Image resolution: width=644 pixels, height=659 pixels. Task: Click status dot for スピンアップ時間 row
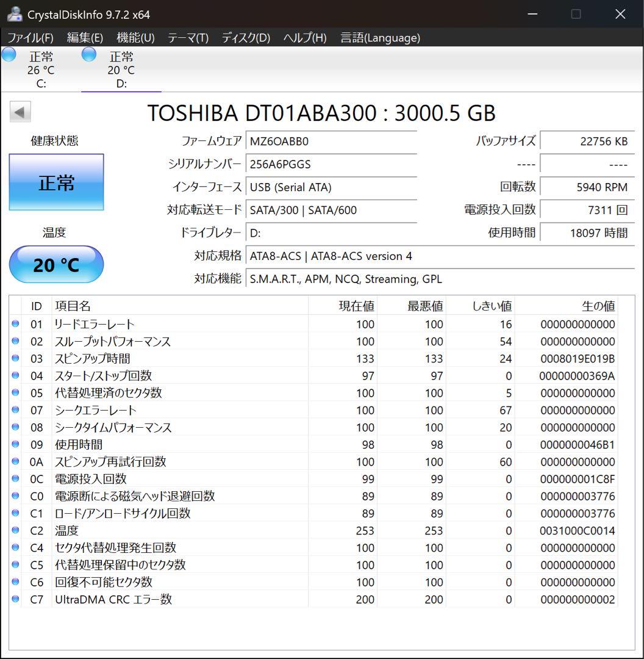(x=15, y=358)
